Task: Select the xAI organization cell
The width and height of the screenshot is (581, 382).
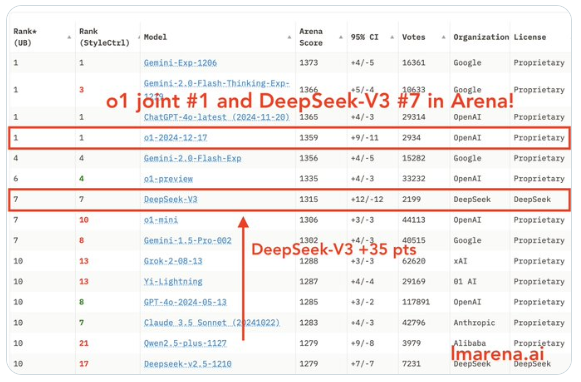Action: click(460, 261)
